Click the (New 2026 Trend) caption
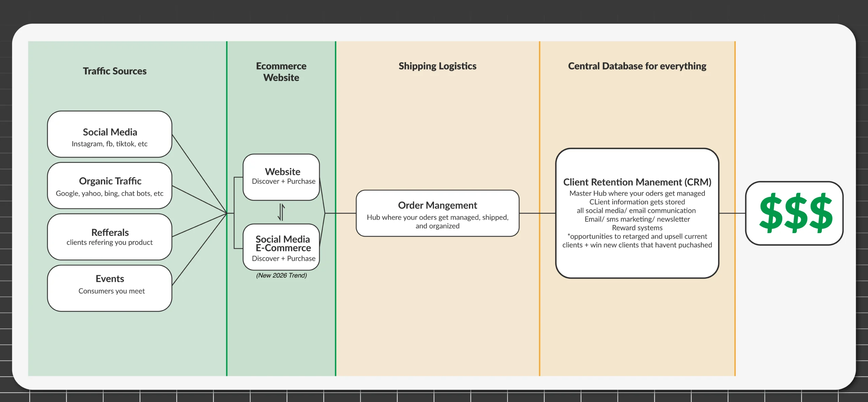 coord(282,275)
